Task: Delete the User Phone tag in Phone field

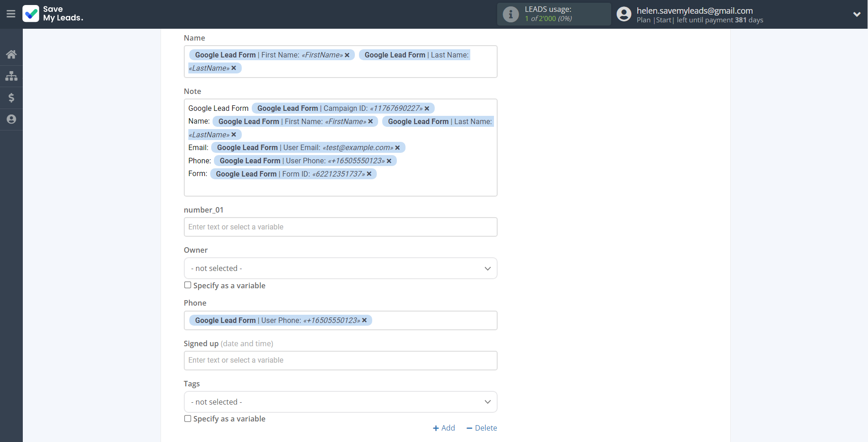Action: click(364, 320)
